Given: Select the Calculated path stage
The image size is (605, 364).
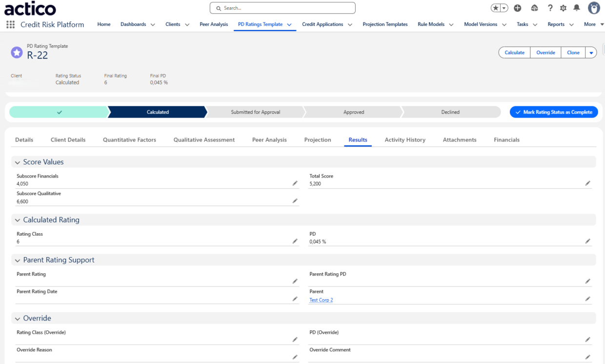Looking at the screenshot, I should [158, 112].
